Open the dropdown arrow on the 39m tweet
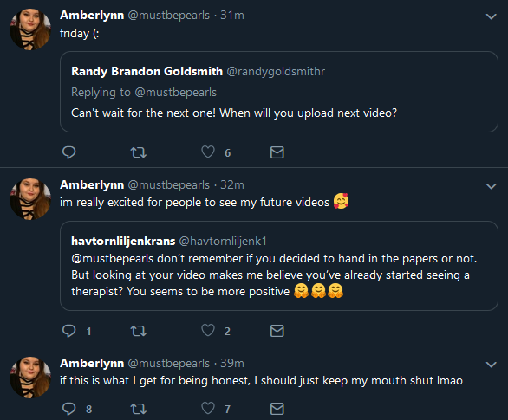Viewport: 508px width, 420px height. [492, 365]
